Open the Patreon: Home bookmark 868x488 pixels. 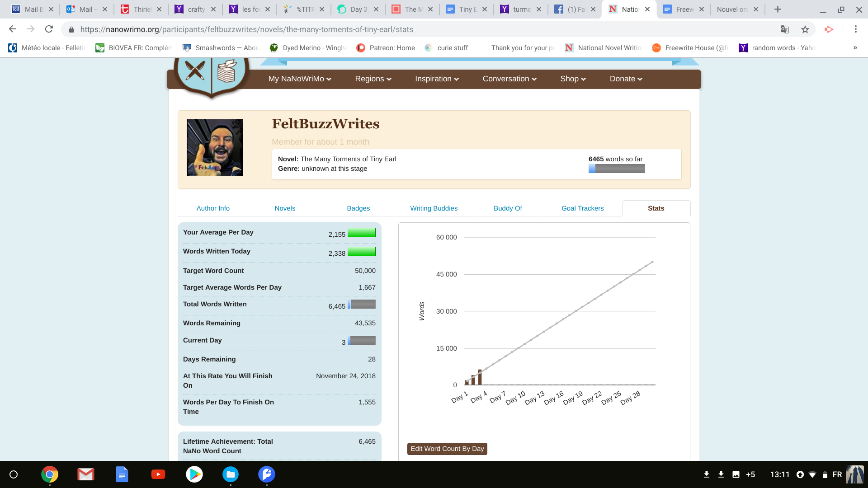(x=386, y=48)
